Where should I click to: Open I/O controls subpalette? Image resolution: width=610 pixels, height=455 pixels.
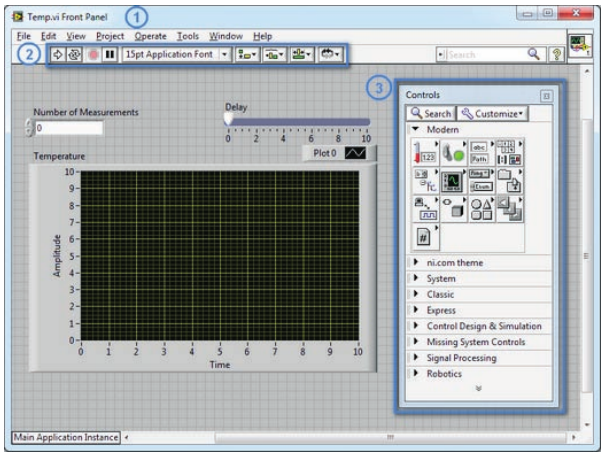click(x=425, y=209)
